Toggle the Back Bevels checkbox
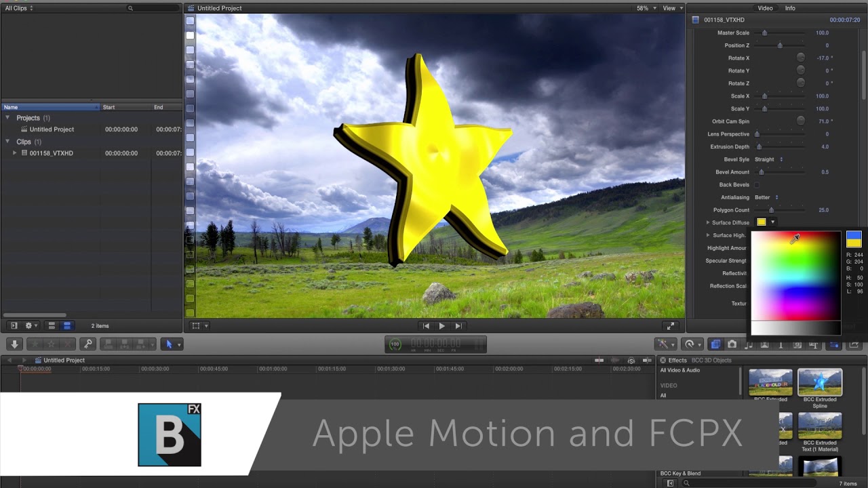This screenshot has width=868, height=488. [757, 185]
